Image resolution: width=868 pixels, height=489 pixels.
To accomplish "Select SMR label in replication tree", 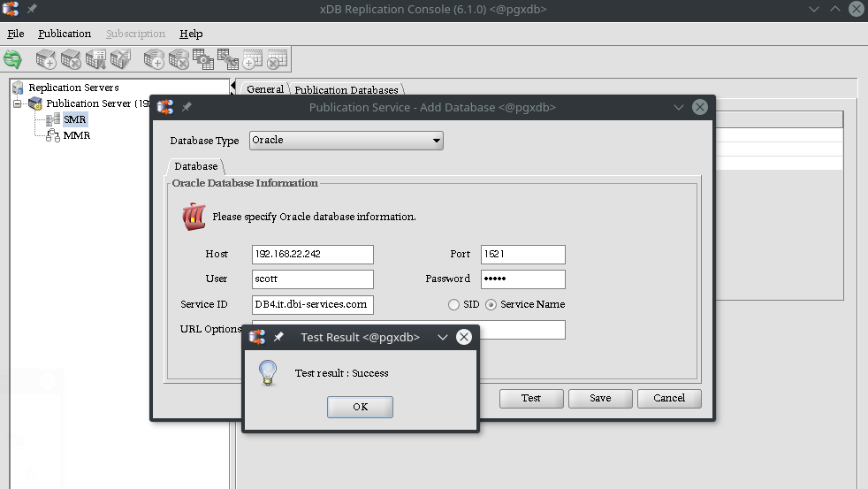I will [75, 119].
